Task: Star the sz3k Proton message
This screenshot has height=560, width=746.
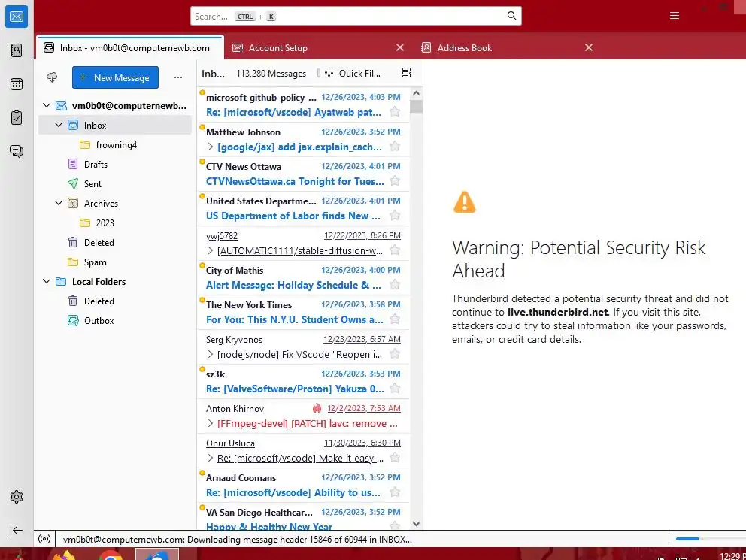Action: coord(394,389)
